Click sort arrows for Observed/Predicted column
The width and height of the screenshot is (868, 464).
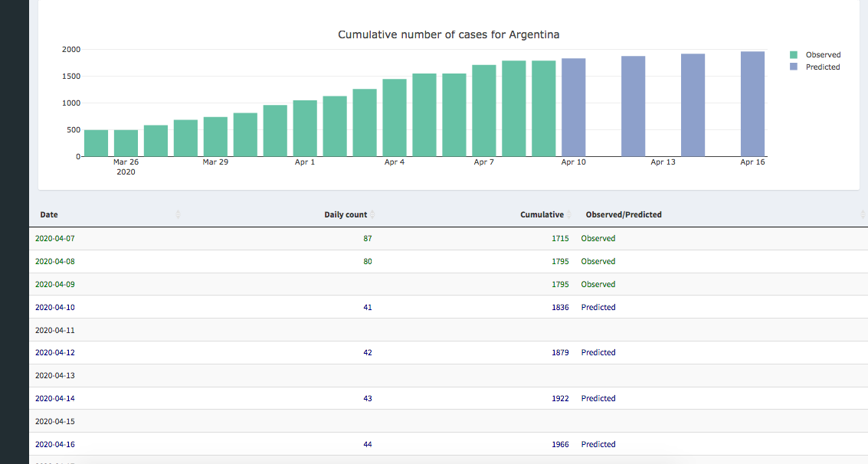click(x=863, y=215)
